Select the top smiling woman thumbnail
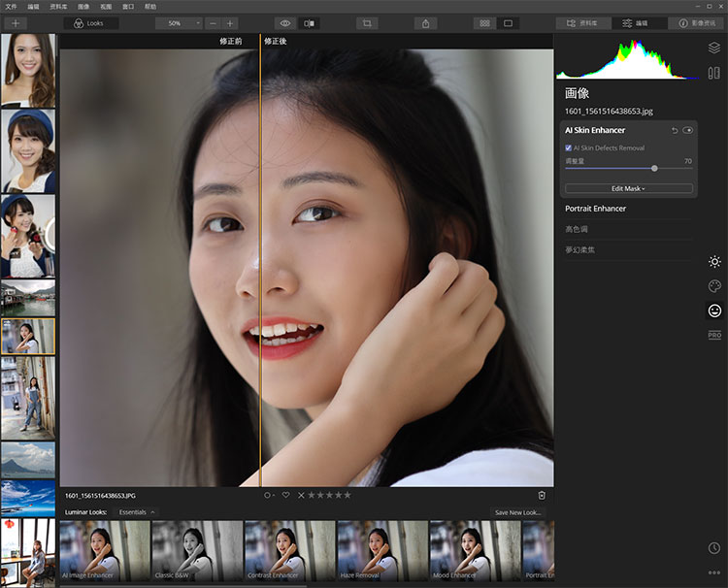 click(x=28, y=70)
